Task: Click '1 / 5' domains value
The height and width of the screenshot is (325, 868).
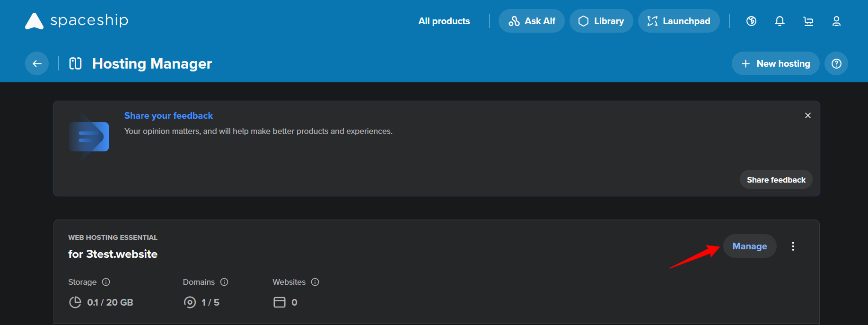Action: 210,302
